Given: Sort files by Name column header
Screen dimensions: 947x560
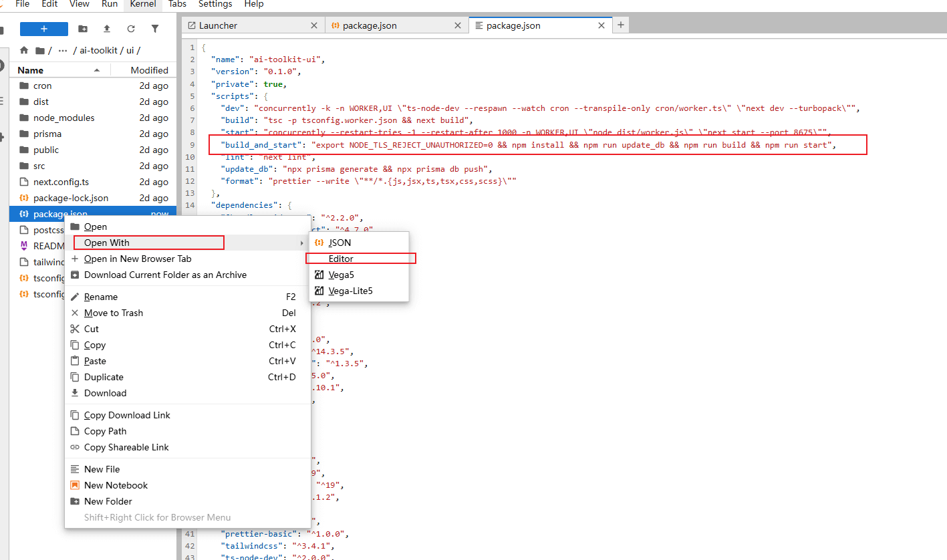Looking at the screenshot, I should (x=60, y=70).
